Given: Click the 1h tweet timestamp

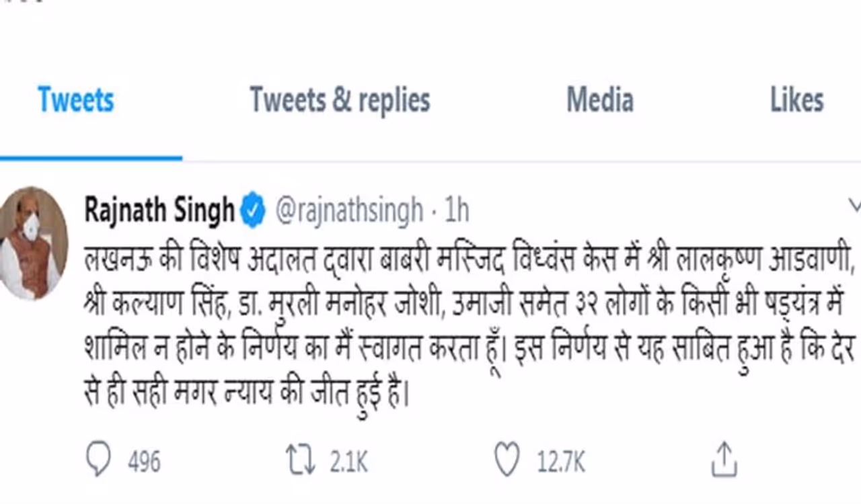Looking at the screenshot, I should [x=456, y=210].
